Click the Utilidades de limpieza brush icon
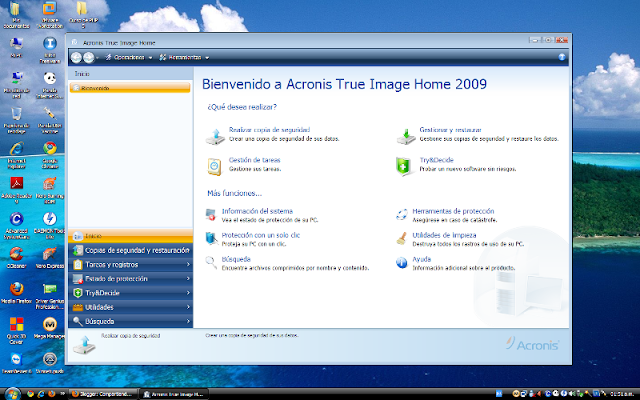640x400 pixels. click(x=402, y=238)
